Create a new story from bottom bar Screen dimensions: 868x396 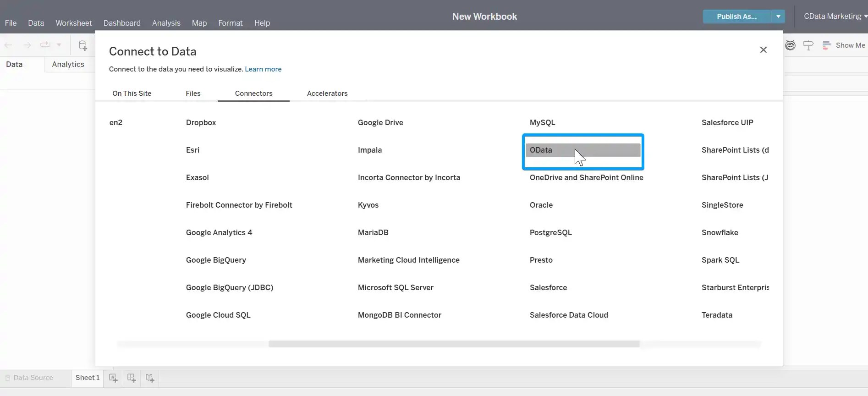150,378
